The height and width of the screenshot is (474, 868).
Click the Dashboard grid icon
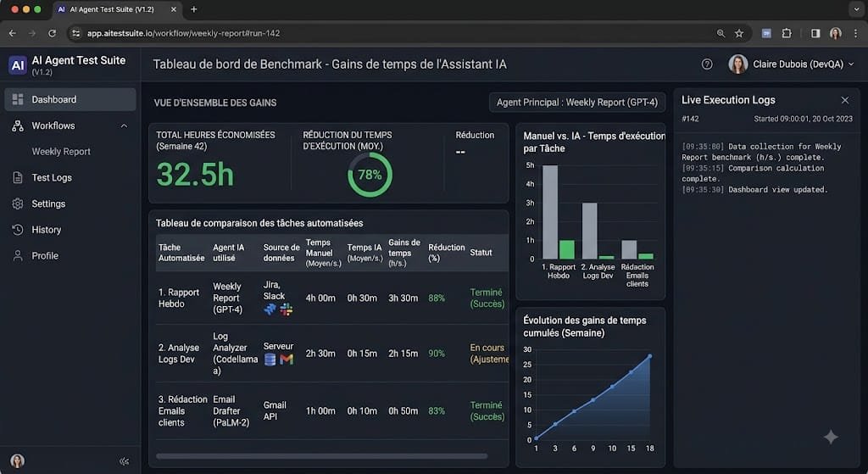[18, 99]
